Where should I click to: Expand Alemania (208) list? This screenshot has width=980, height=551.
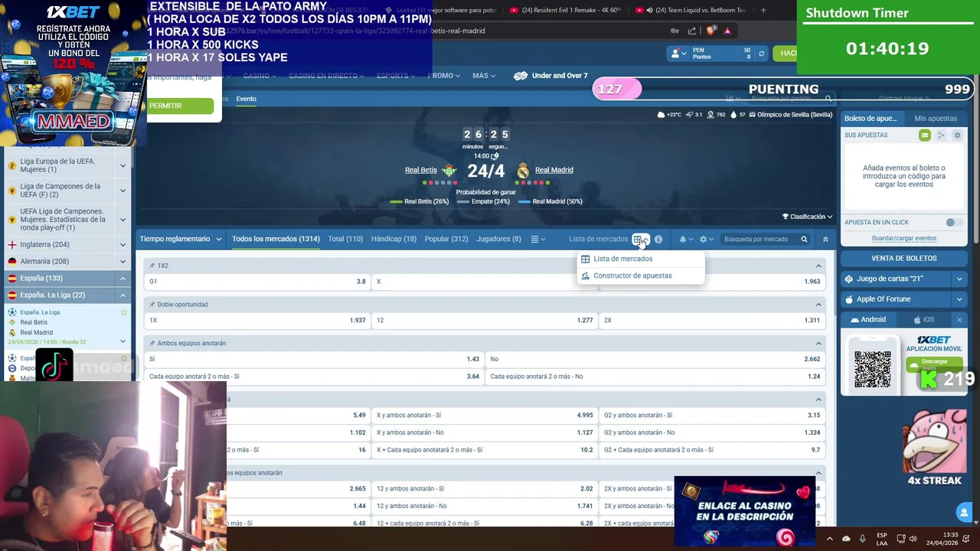(x=122, y=262)
